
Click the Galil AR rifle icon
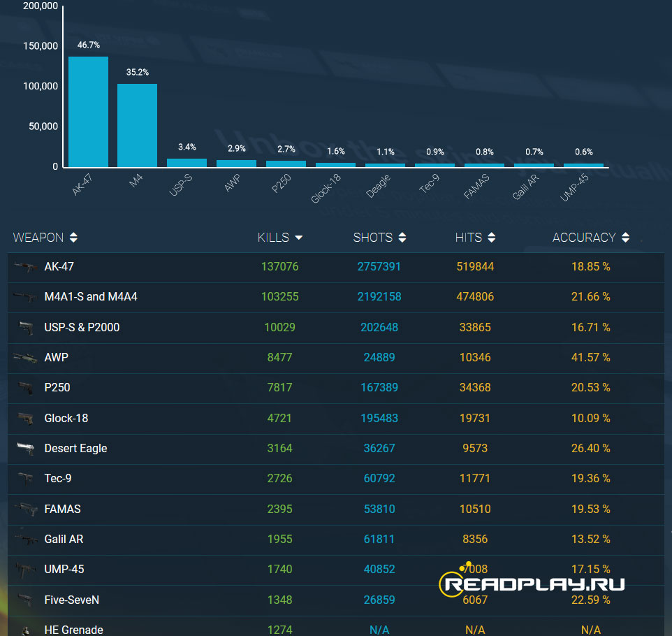(27, 540)
